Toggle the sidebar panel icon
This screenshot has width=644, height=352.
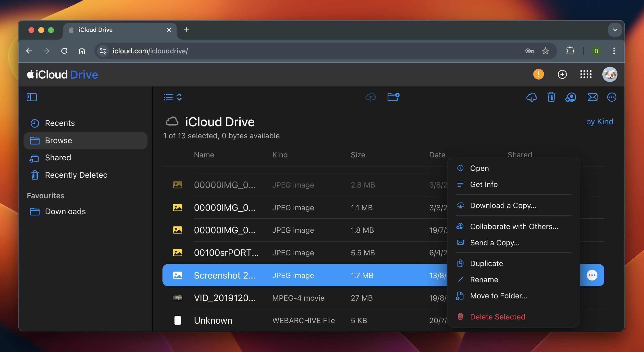32,97
